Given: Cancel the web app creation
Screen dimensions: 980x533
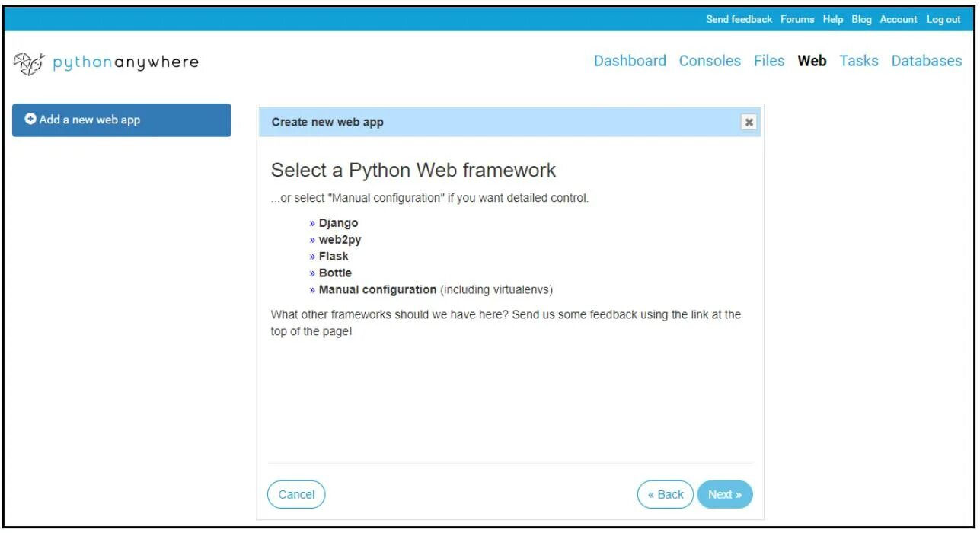Looking at the screenshot, I should coord(296,495).
